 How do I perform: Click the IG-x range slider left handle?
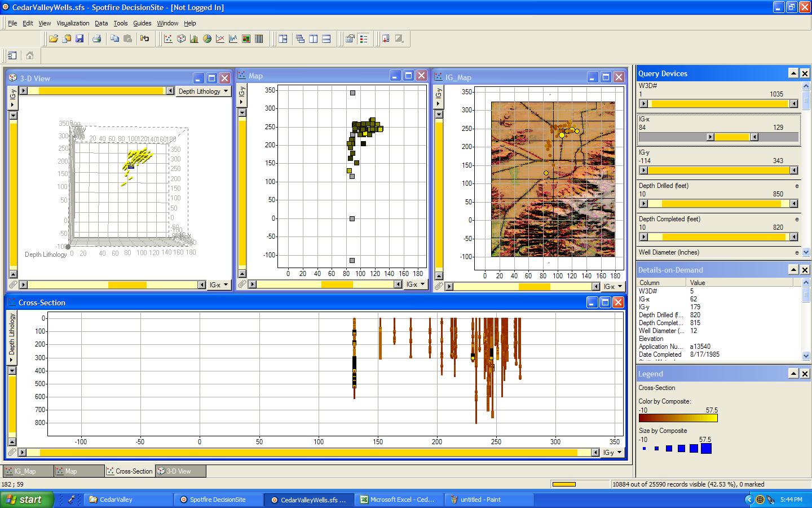click(x=710, y=137)
